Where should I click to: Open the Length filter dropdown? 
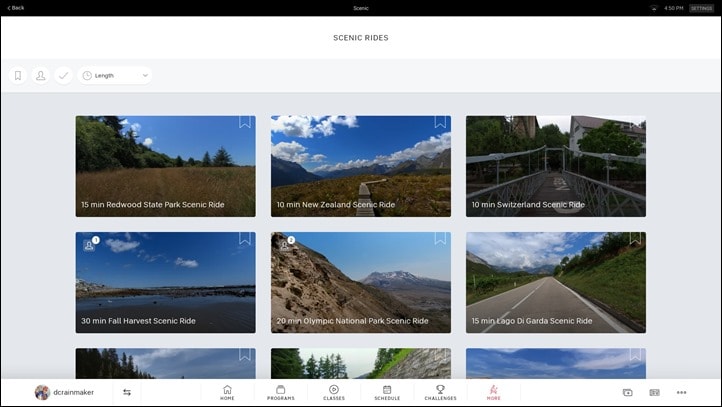[115, 76]
